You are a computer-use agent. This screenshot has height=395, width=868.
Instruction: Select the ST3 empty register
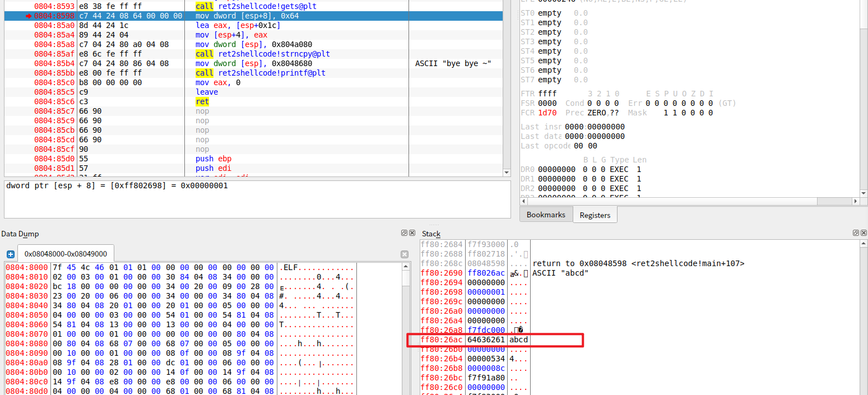pyautogui.click(x=554, y=41)
